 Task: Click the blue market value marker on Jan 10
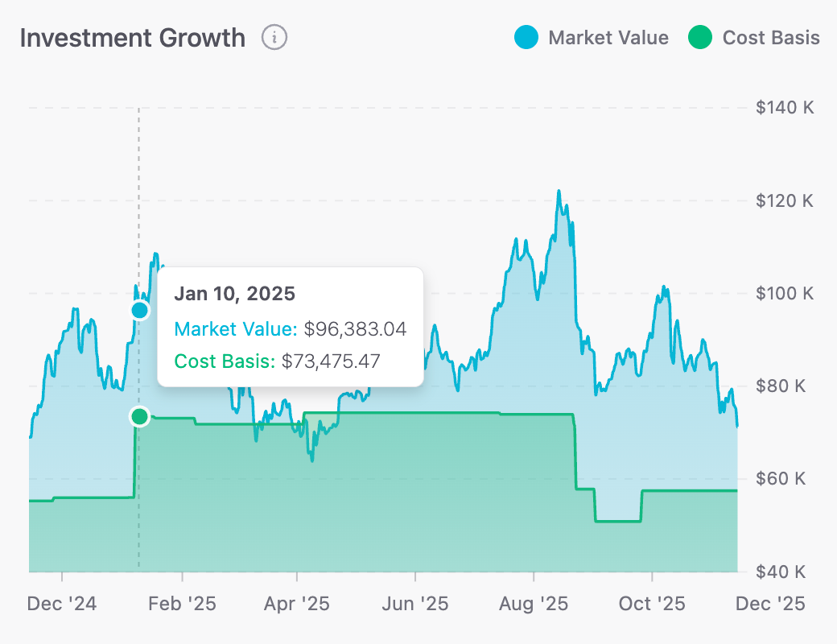tap(139, 311)
